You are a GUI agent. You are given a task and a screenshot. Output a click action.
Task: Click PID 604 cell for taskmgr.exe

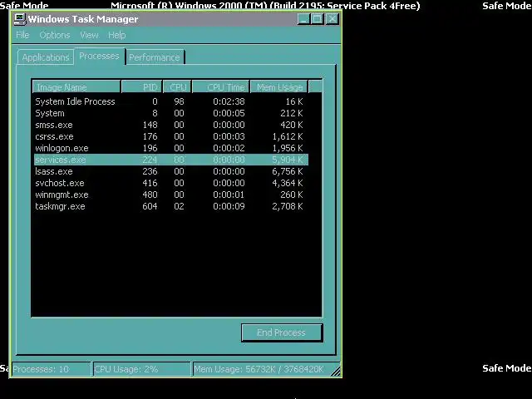150,206
